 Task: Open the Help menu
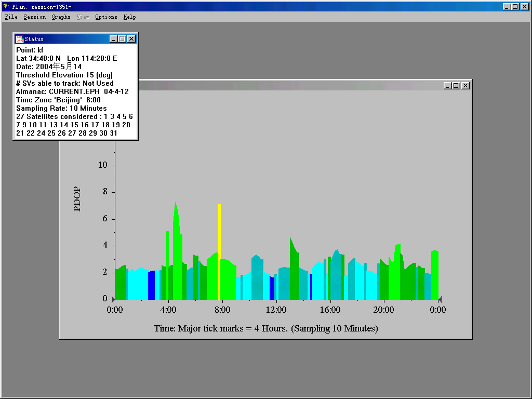pyautogui.click(x=129, y=17)
